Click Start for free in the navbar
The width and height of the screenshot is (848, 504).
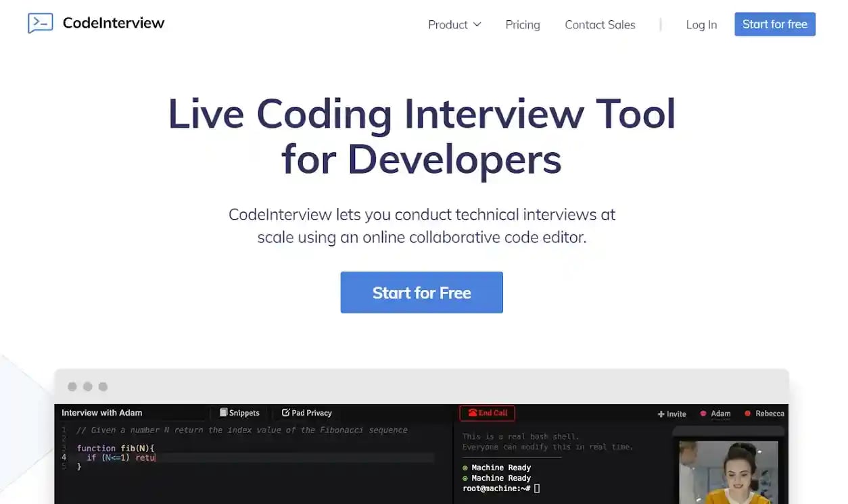(x=774, y=24)
